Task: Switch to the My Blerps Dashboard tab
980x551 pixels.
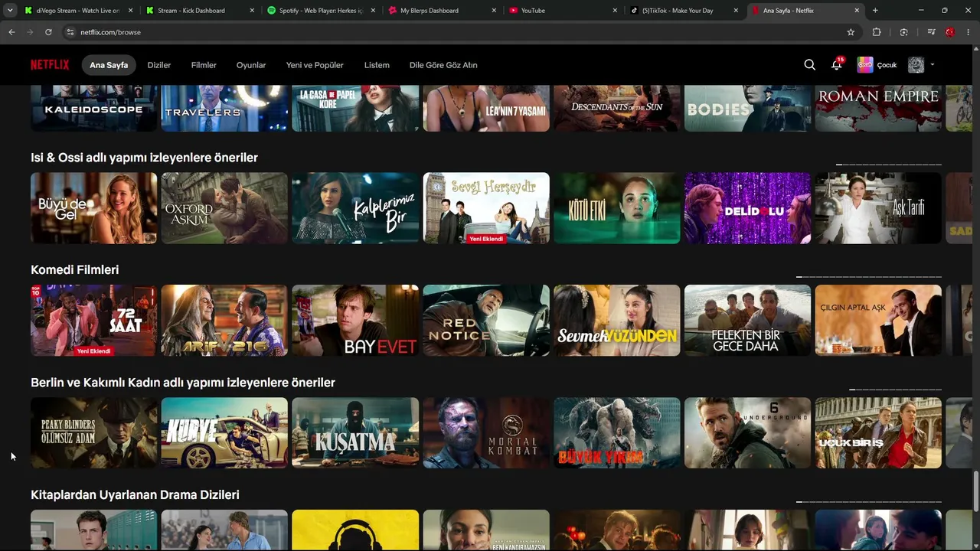Action: pos(440,11)
